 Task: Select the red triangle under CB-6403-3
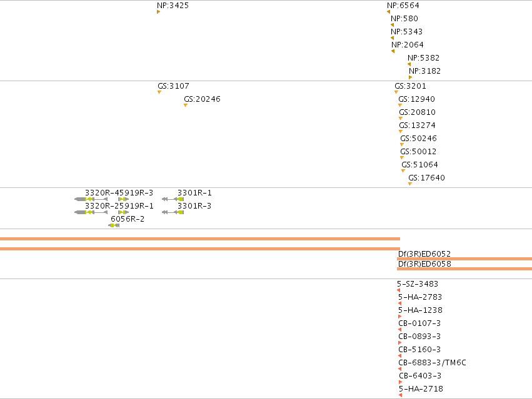click(400, 382)
